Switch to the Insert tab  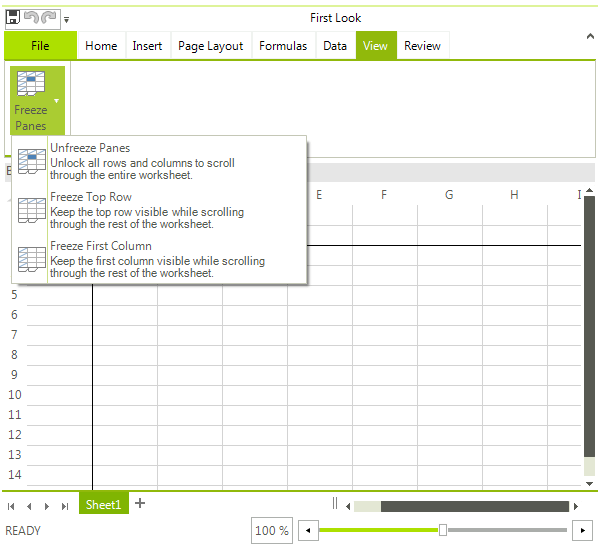click(147, 46)
